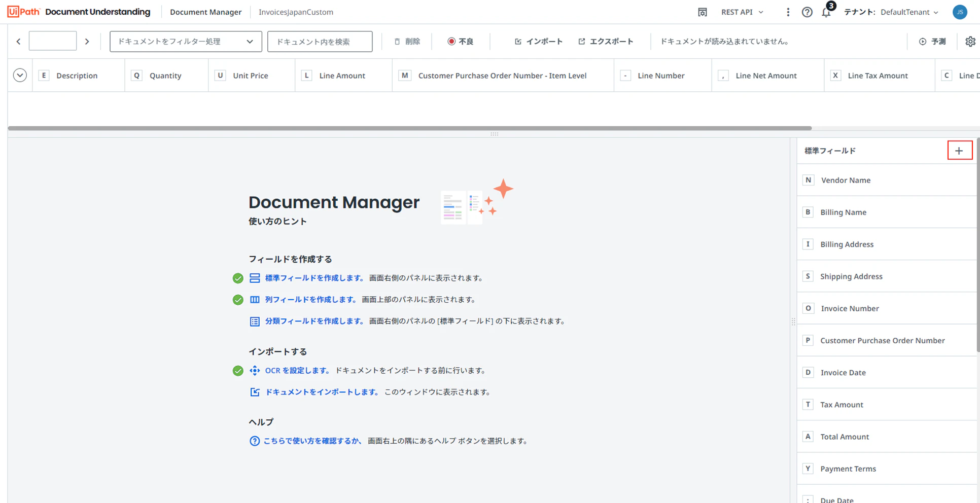Select the Line Number column field
This screenshot has height=503, width=980.
(662, 76)
